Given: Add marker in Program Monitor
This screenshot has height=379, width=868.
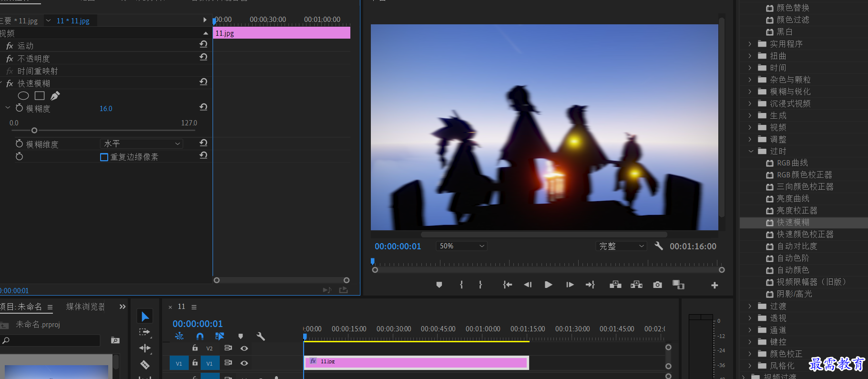Looking at the screenshot, I should tap(439, 285).
